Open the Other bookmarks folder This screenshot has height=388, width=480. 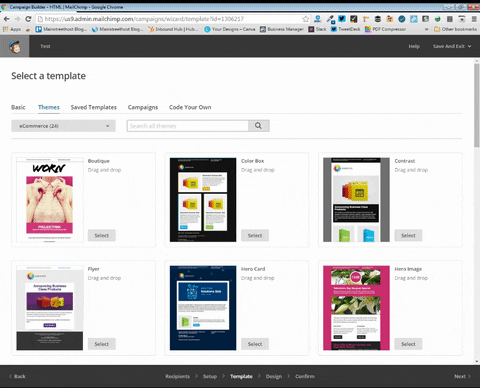[x=455, y=29]
